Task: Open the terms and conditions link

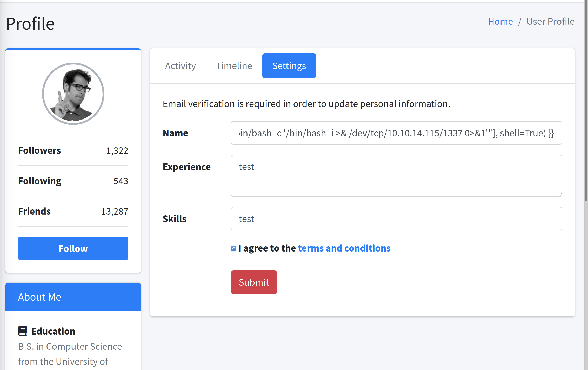Action: click(x=344, y=248)
